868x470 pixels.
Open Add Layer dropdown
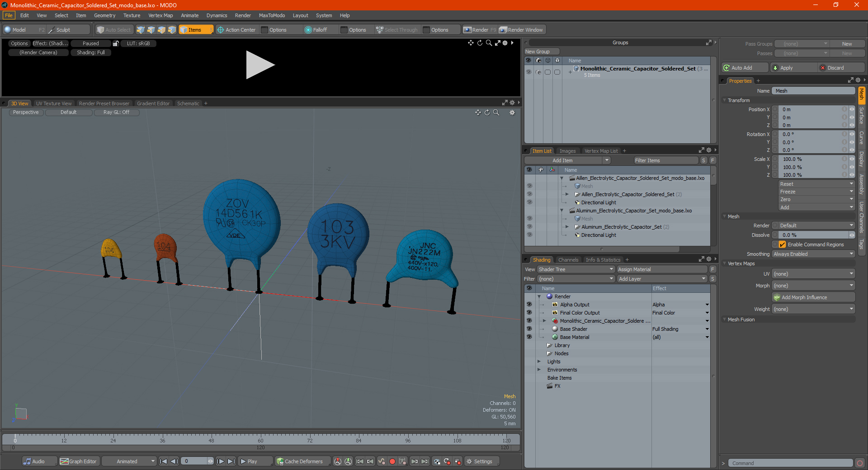(x=662, y=279)
